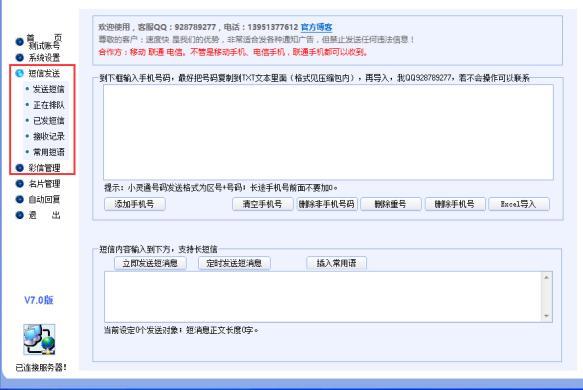583x390 pixels.
Task: Select 常用短语 in the sidebar submenu
Action: [49, 152]
